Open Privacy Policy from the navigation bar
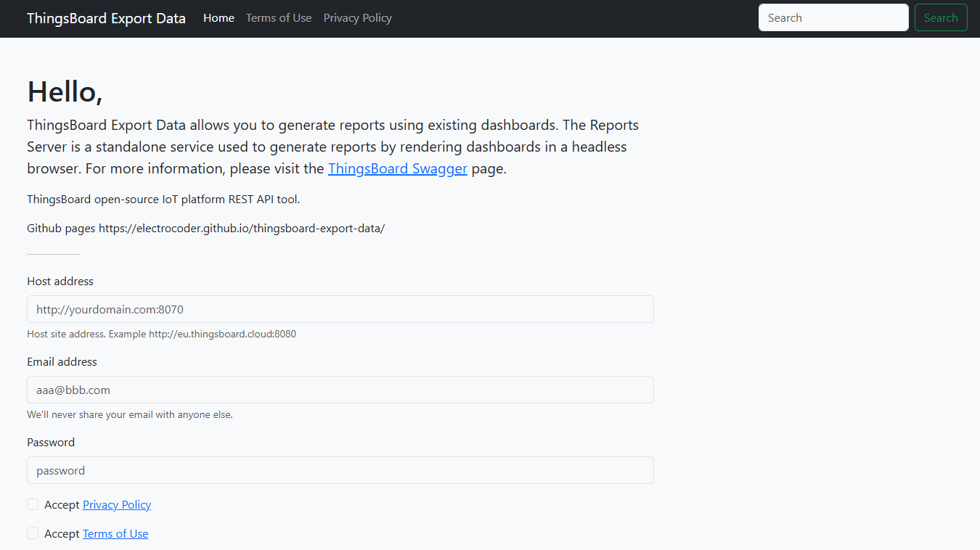This screenshot has height=550, width=980. click(x=357, y=17)
